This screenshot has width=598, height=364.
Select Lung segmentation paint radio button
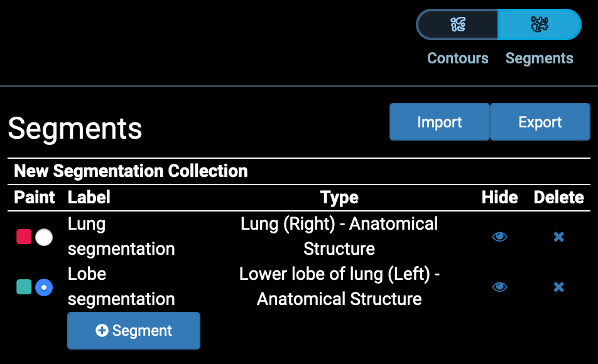point(44,237)
